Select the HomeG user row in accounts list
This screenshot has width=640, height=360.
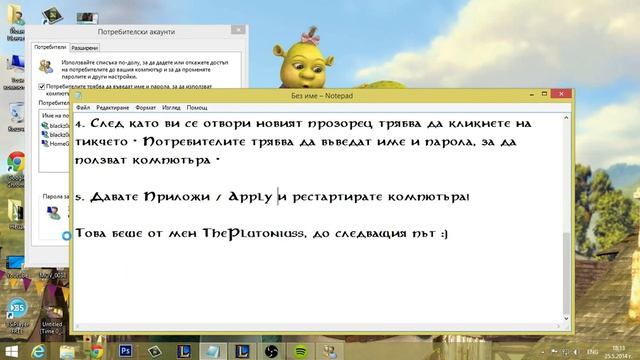[55, 144]
